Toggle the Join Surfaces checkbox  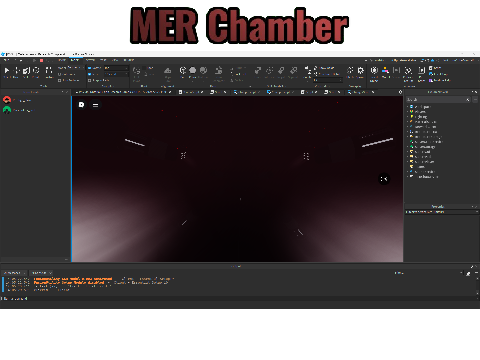click(59, 80)
